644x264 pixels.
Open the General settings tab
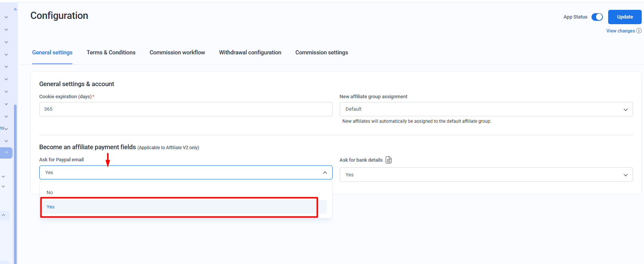tap(52, 52)
